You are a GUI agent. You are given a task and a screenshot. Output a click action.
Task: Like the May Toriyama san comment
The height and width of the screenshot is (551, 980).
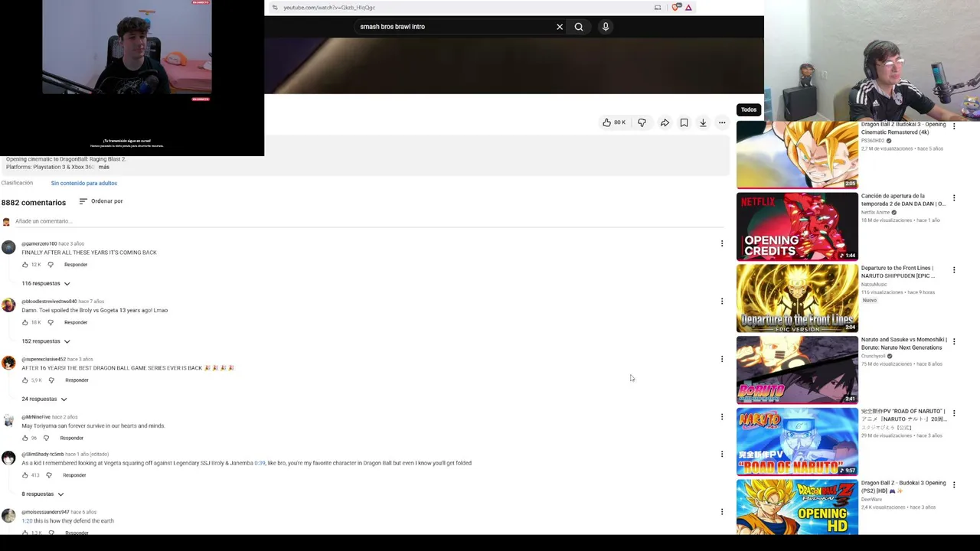tap(24, 438)
